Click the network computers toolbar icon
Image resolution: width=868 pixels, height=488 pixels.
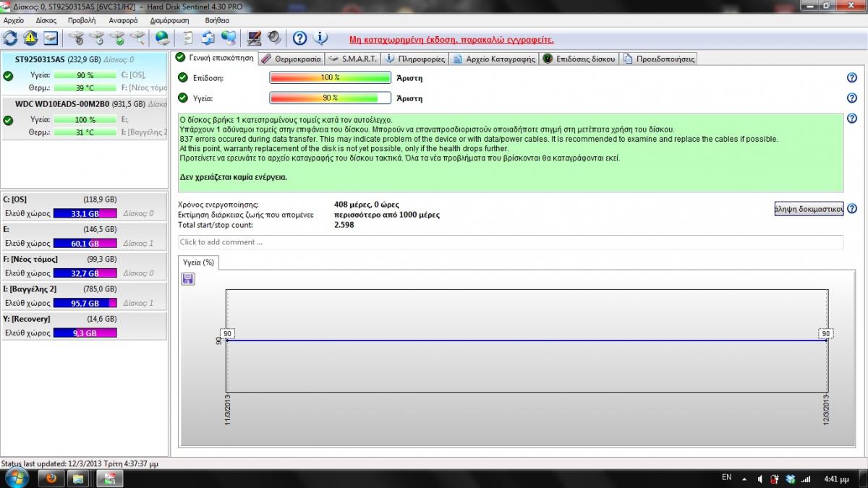click(229, 38)
